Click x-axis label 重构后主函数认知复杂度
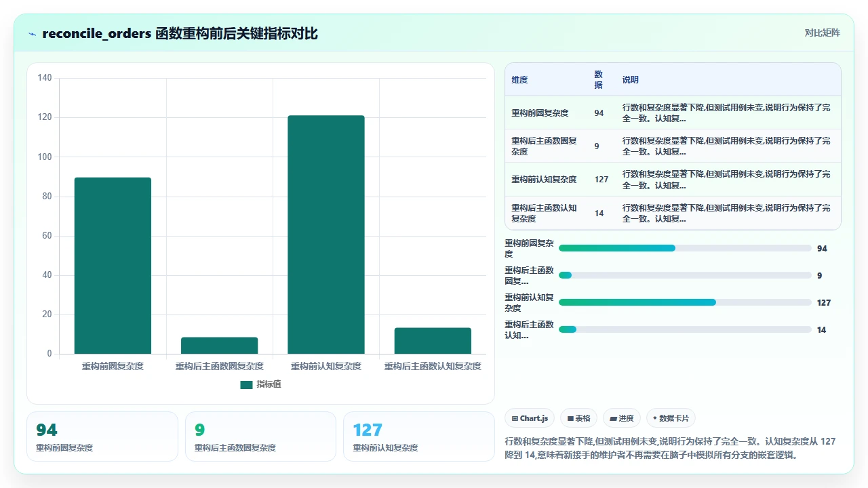The image size is (868, 488). click(x=433, y=366)
